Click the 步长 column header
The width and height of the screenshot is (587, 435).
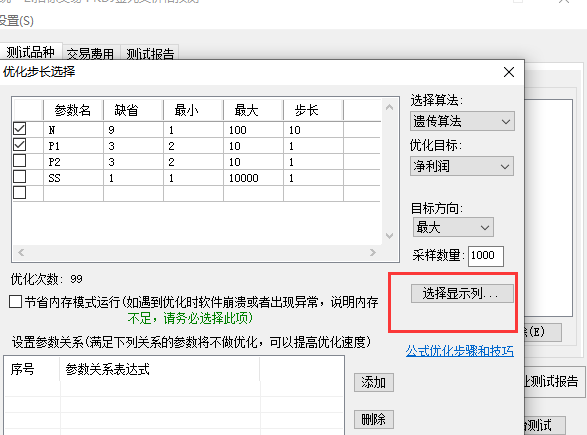pos(313,110)
